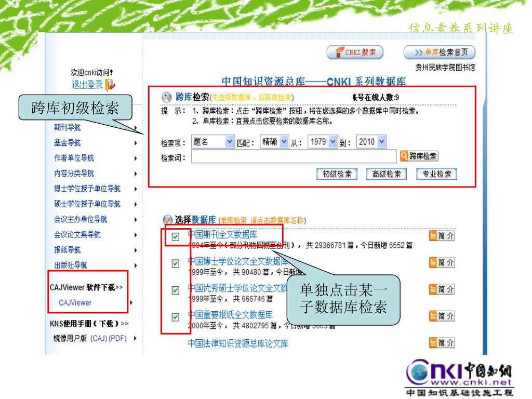Expand the 会议主办单位导航 arrow

click(136, 220)
